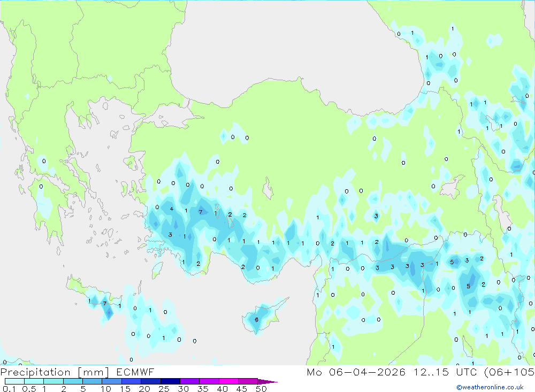The height and width of the screenshot is (392, 535).
Task: Click the '12..15 UTC' time text
Action: click(445, 372)
